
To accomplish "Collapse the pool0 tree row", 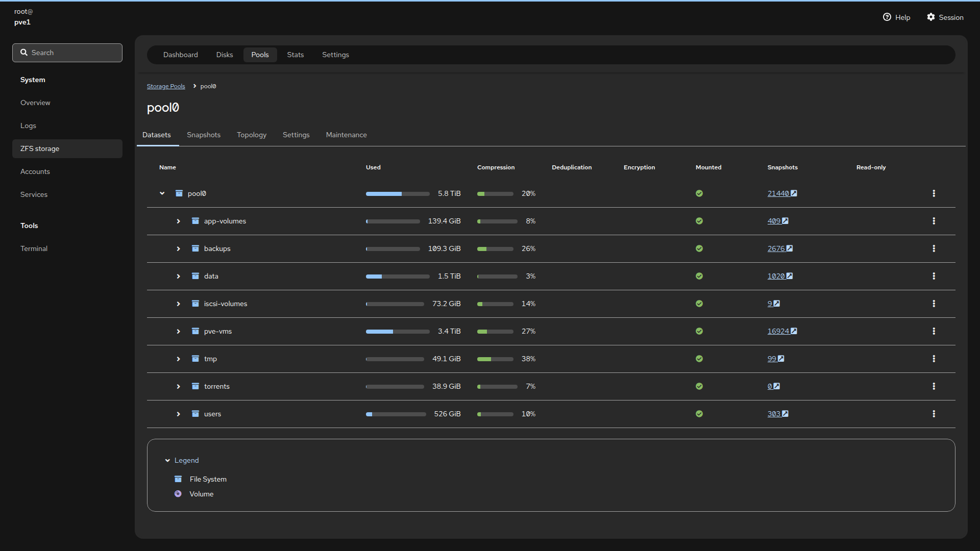I will tap(162, 193).
